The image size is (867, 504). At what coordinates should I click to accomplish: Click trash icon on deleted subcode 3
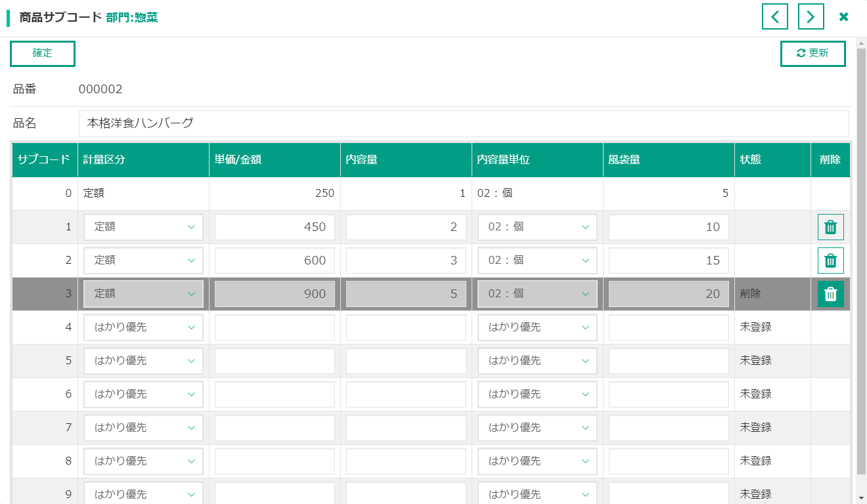pyautogui.click(x=830, y=294)
